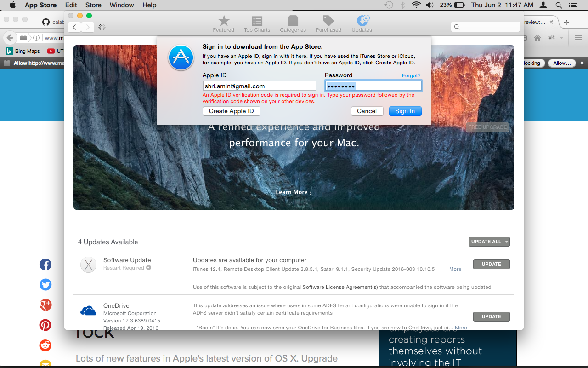The width and height of the screenshot is (588, 368).
Task: Show the Purchased apps section
Action: tap(328, 24)
